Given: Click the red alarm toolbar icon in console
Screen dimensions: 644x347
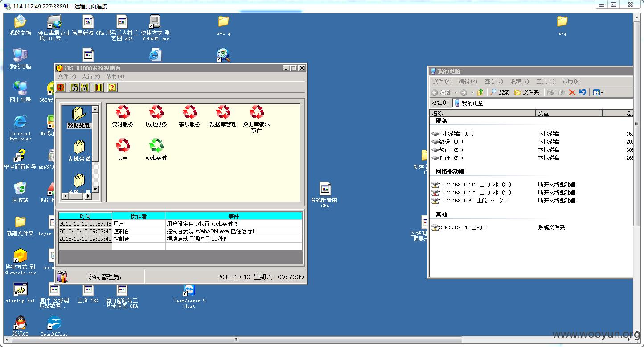Looking at the screenshot, I should [61, 87].
